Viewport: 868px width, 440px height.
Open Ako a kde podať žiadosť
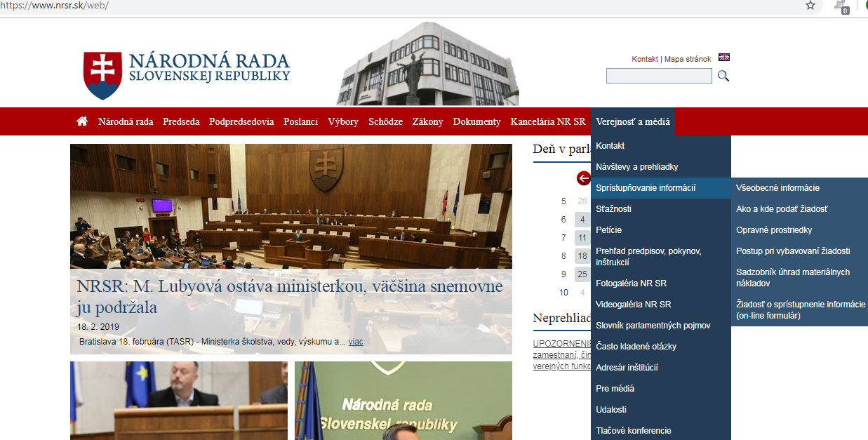(799, 209)
